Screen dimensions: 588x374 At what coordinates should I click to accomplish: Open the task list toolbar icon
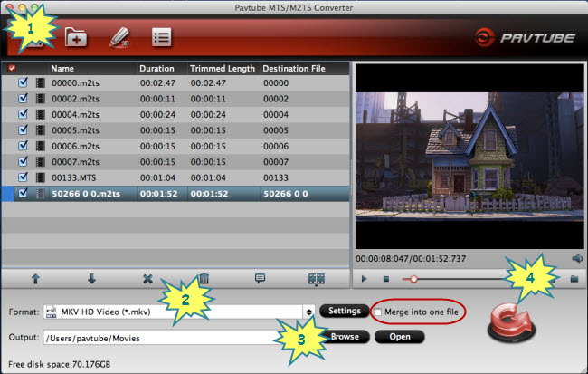click(x=162, y=37)
